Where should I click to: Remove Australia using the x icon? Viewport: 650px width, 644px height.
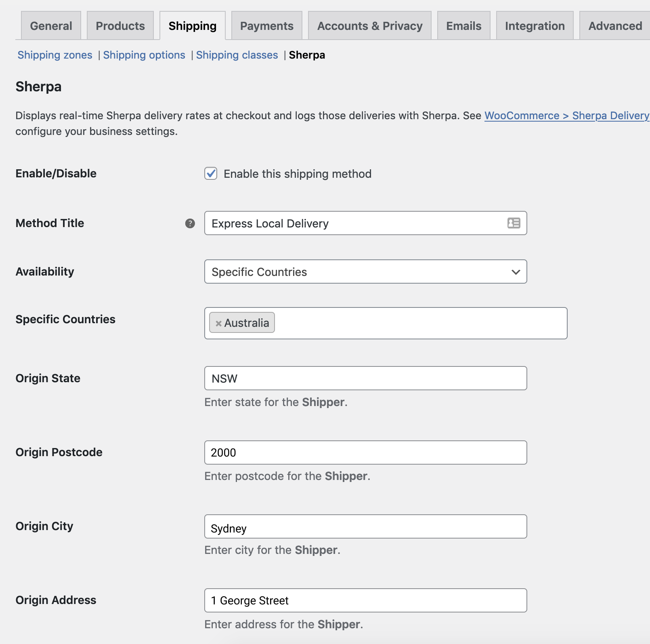point(218,323)
